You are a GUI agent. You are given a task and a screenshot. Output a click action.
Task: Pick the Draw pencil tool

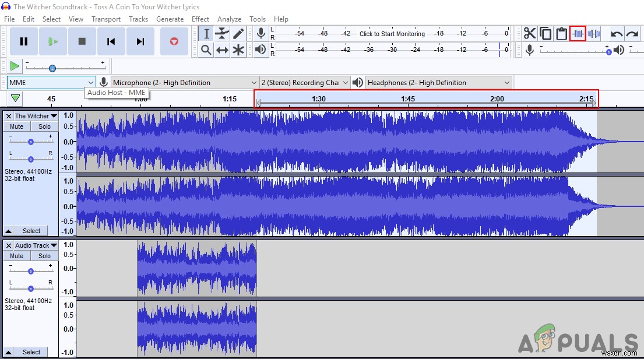[x=238, y=34]
